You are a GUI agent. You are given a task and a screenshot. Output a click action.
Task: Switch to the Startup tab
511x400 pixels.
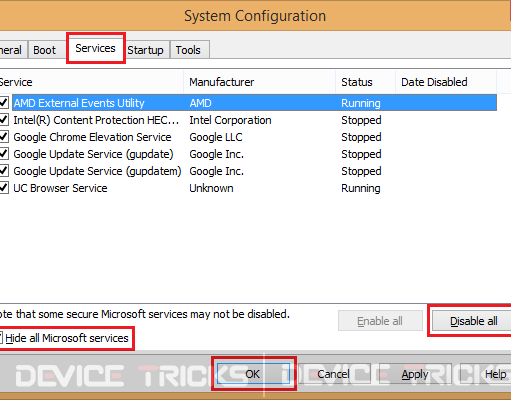[145, 50]
